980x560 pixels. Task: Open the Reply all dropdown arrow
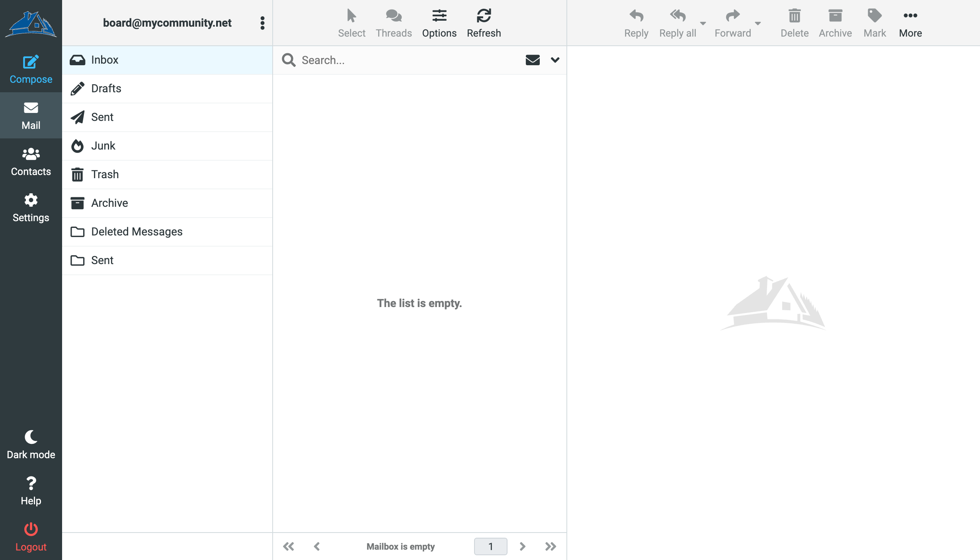tap(703, 24)
